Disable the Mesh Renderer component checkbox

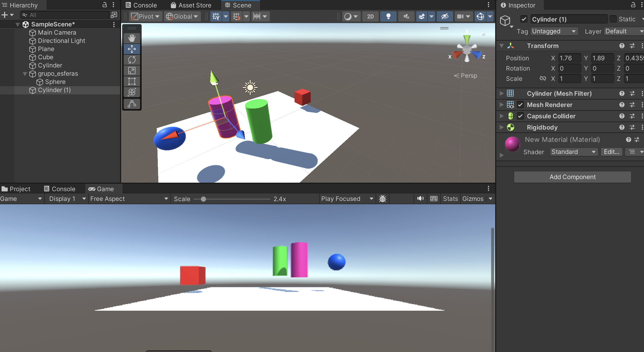pyautogui.click(x=520, y=105)
